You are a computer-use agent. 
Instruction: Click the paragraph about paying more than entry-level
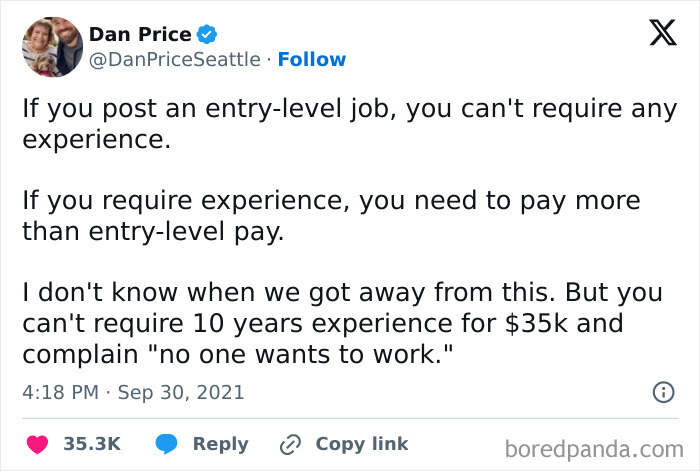coord(330,216)
